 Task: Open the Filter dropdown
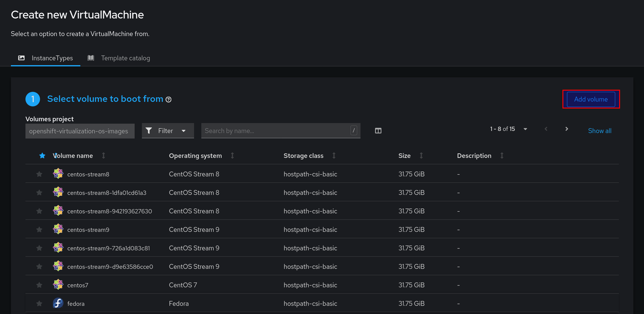[x=168, y=130]
